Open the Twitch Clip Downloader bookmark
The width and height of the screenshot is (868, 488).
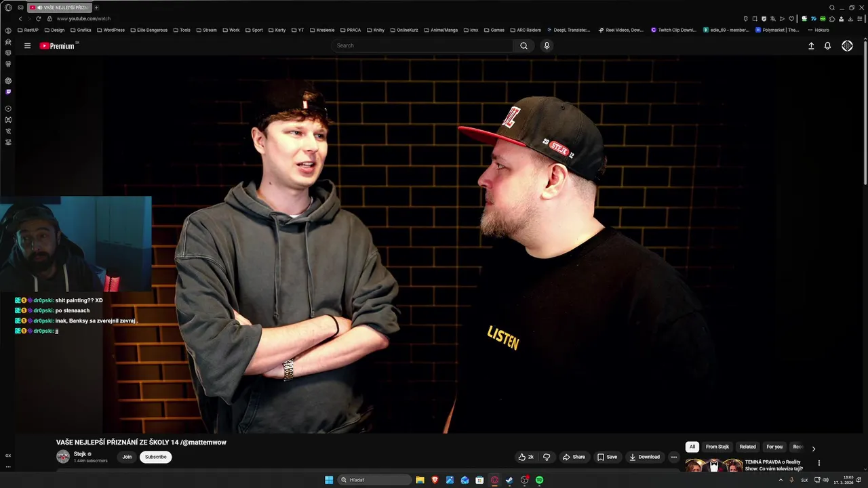click(x=673, y=30)
